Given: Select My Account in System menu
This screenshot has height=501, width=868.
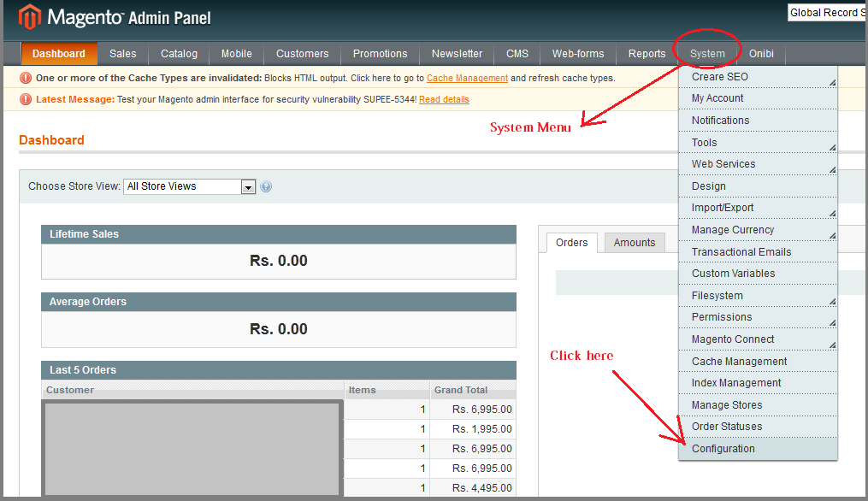Looking at the screenshot, I should (x=758, y=98).
